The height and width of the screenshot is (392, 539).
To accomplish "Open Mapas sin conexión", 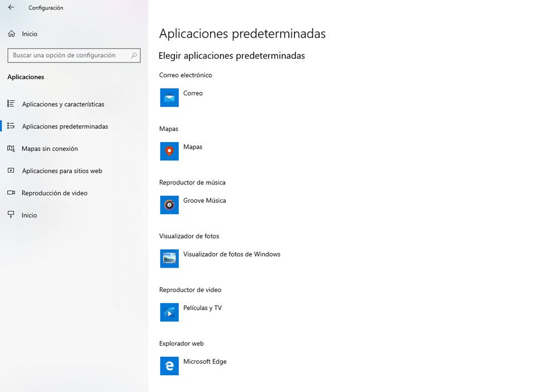I will point(50,149).
